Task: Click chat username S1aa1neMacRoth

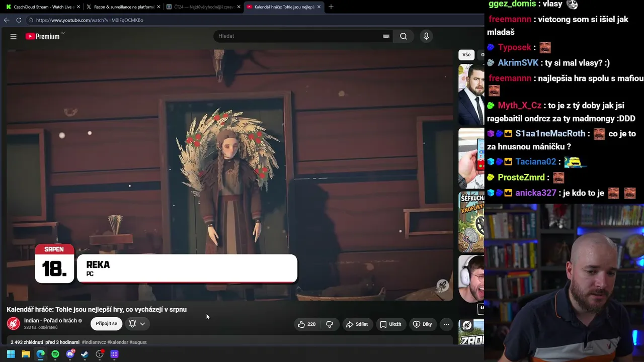Action: click(550, 134)
